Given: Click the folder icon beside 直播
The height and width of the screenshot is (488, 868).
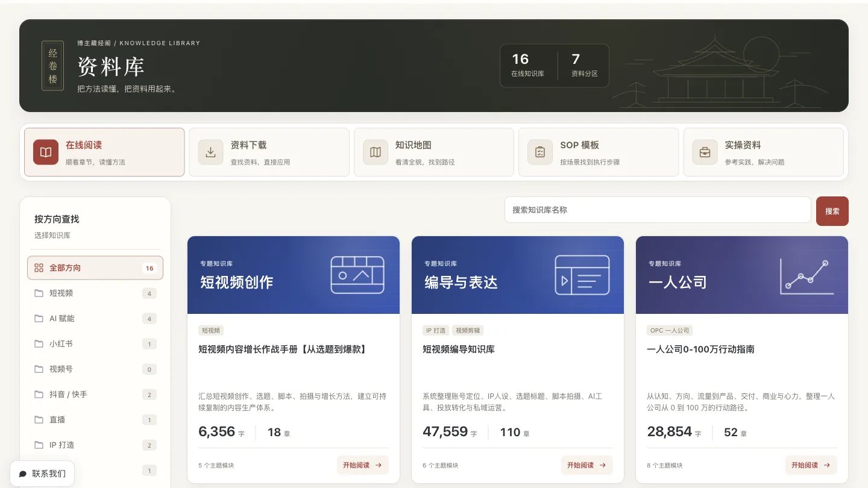Looking at the screenshot, I should click(x=39, y=420).
